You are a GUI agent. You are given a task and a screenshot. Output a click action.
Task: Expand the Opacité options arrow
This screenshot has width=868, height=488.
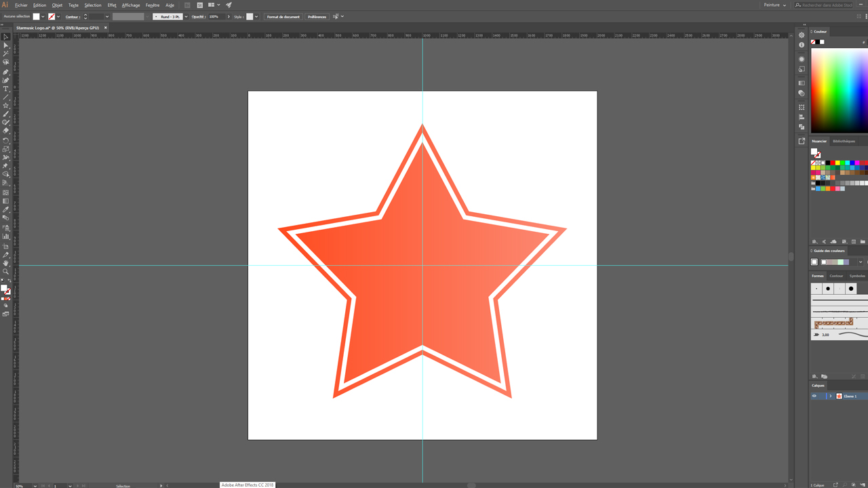pos(229,16)
